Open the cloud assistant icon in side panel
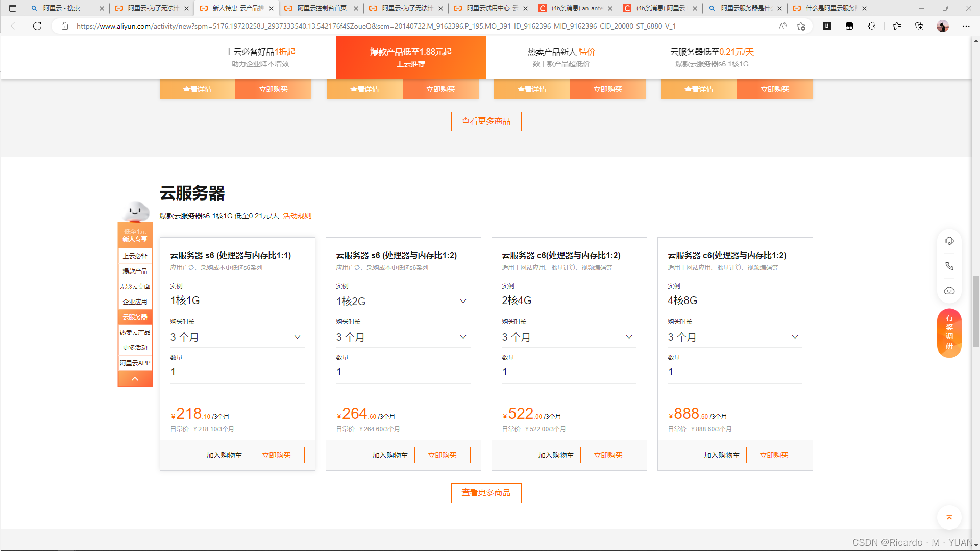Image resolution: width=980 pixels, height=551 pixels. 949,291
